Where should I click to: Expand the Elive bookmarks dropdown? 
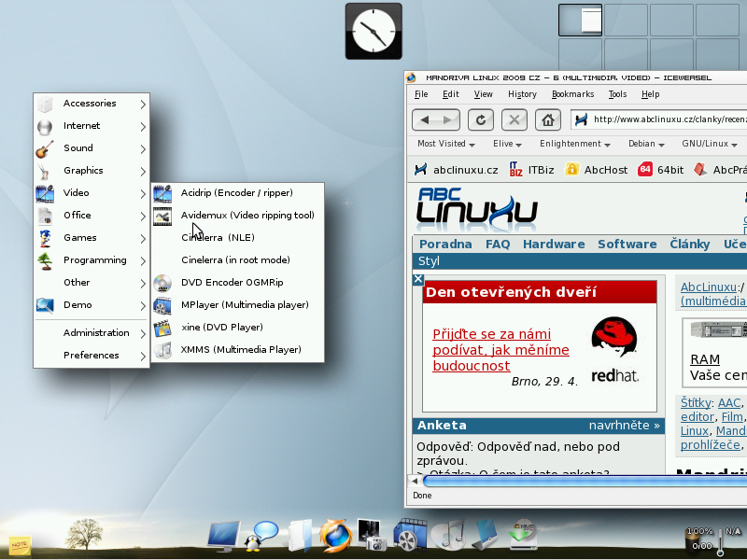507,144
